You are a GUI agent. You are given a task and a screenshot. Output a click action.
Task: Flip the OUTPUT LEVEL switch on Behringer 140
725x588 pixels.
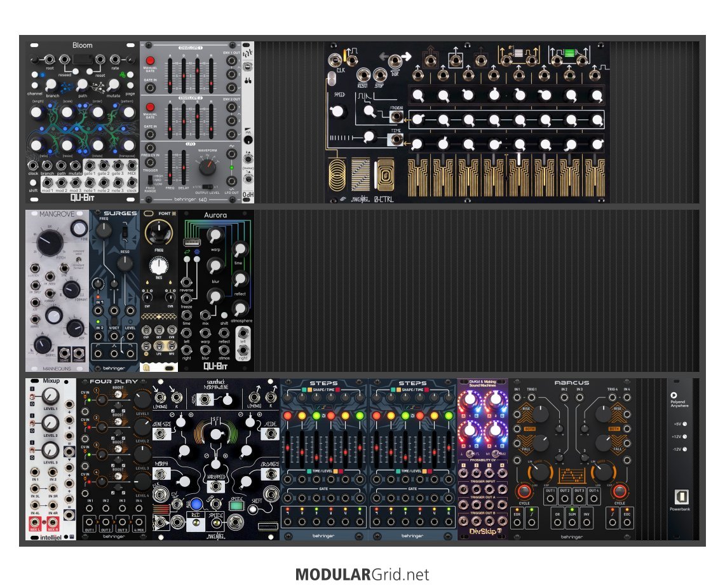208,188
